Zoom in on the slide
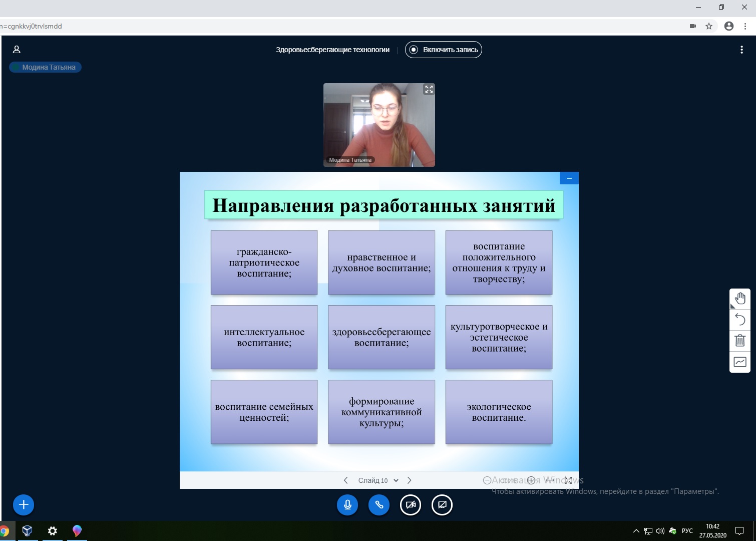This screenshot has width=756, height=541. [x=531, y=480]
